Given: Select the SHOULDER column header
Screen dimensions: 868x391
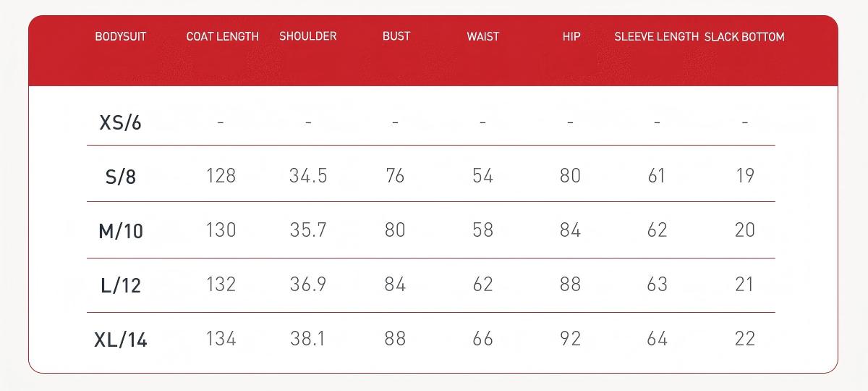Looking at the screenshot, I should pos(307,36).
